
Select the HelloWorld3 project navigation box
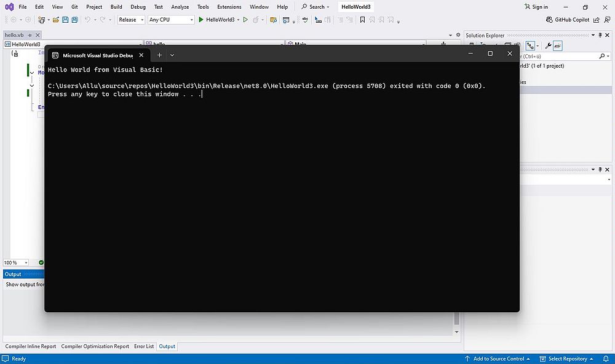point(73,44)
